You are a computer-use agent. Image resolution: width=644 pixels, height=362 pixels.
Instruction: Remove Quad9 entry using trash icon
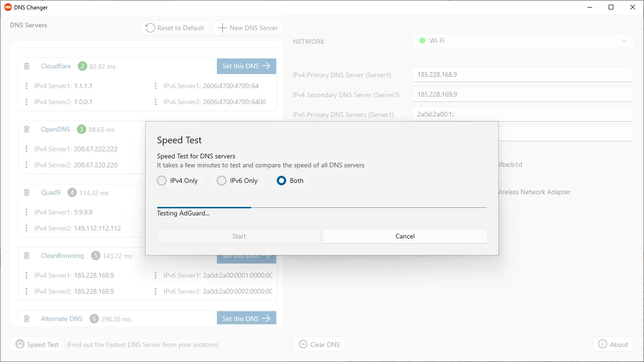27,192
